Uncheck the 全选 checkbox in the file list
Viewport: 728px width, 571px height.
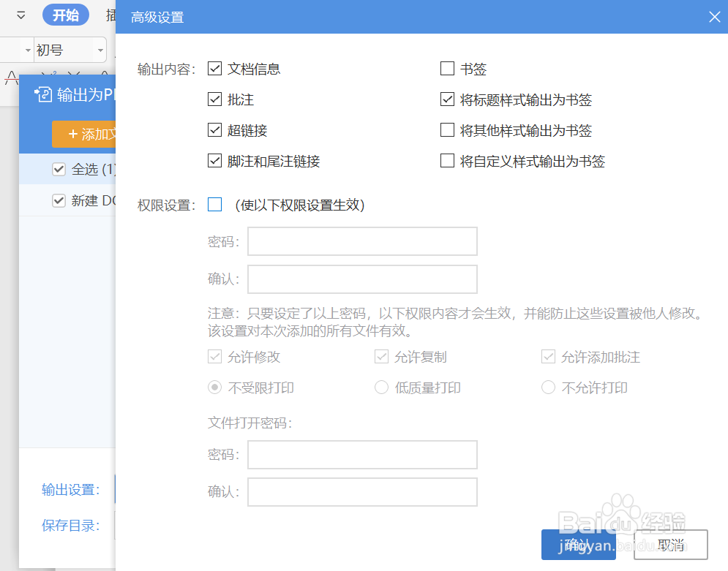click(59, 169)
